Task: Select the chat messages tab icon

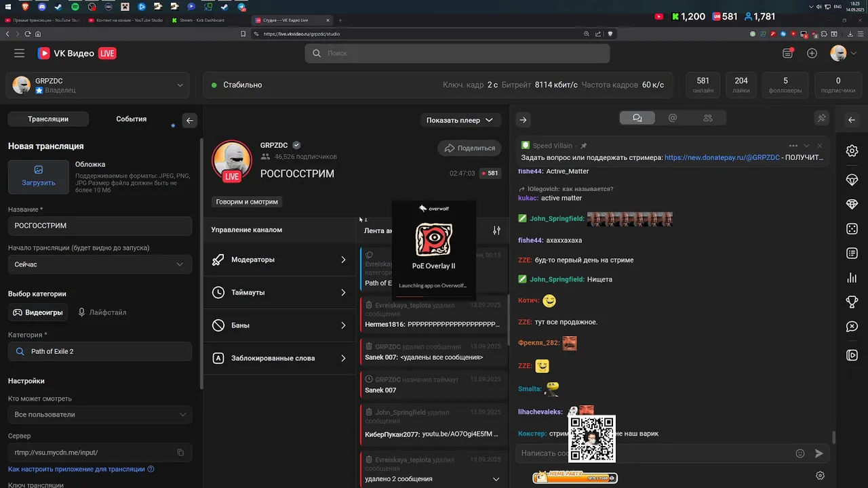Action: (637, 118)
